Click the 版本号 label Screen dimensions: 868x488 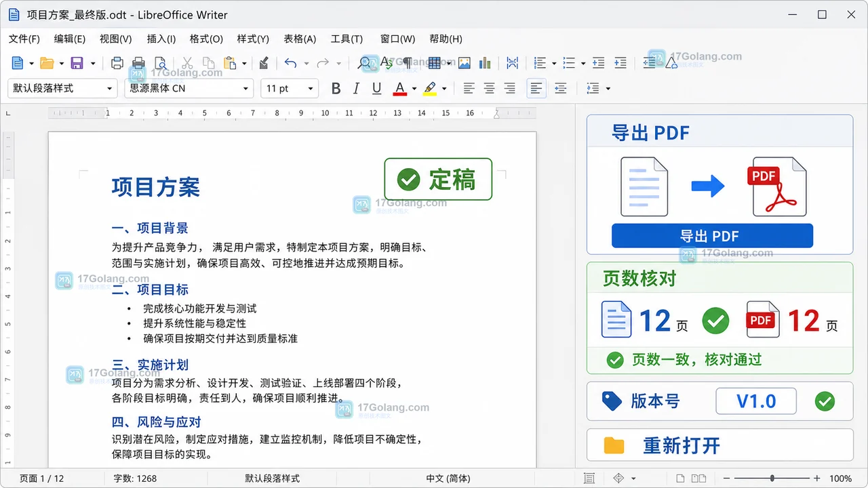655,401
